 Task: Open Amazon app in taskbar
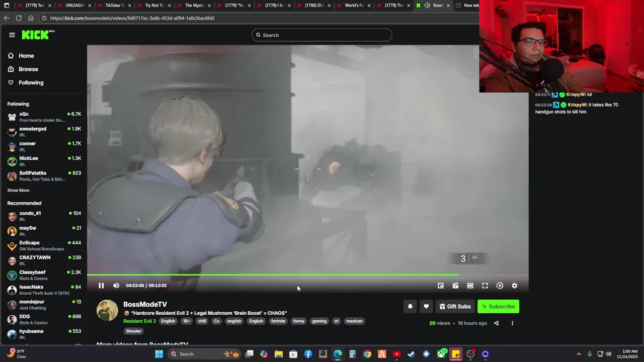coord(323,354)
